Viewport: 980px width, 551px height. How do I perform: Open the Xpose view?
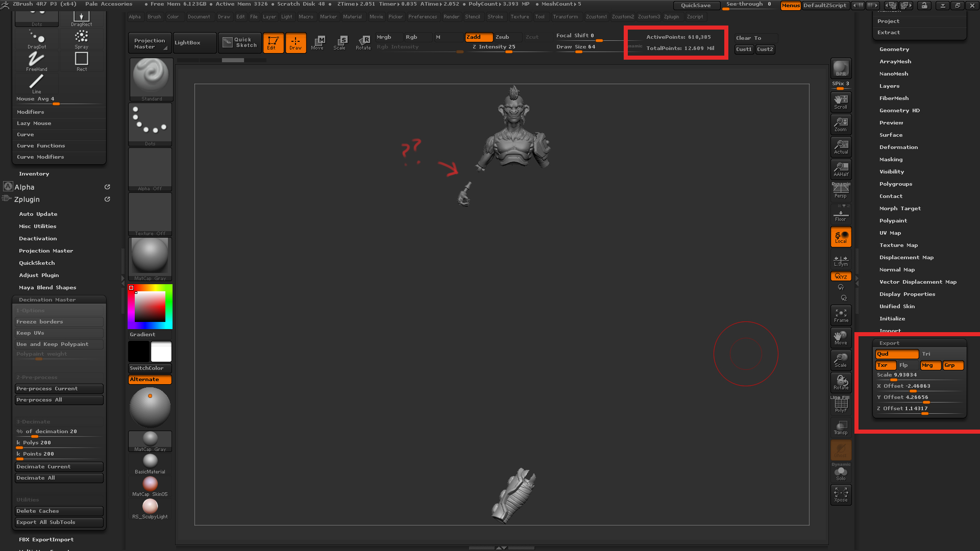tap(841, 495)
